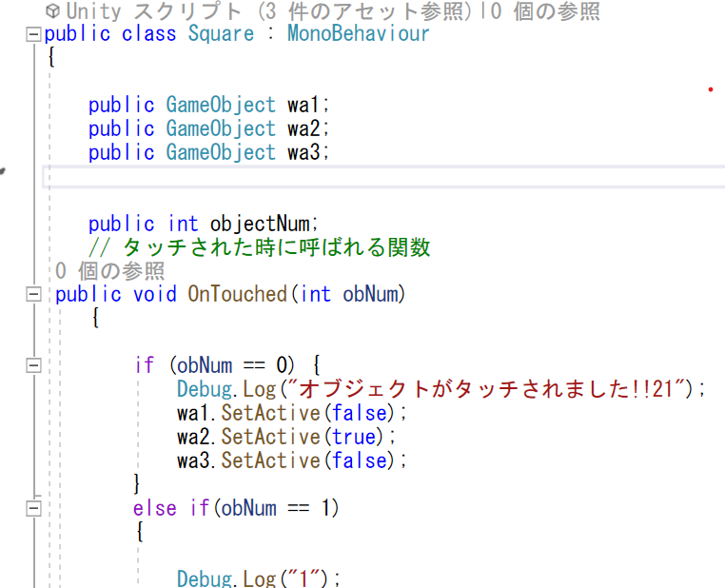Click wa1.SetActive(false) call
The width and height of the screenshot is (725, 588).
point(291,413)
